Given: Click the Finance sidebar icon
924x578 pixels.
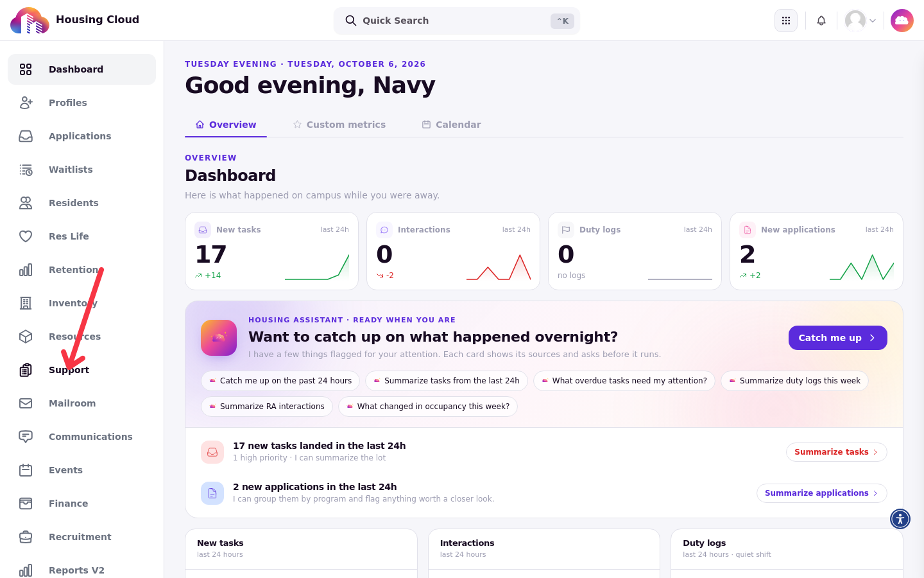Looking at the screenshot, I should 26,504.
